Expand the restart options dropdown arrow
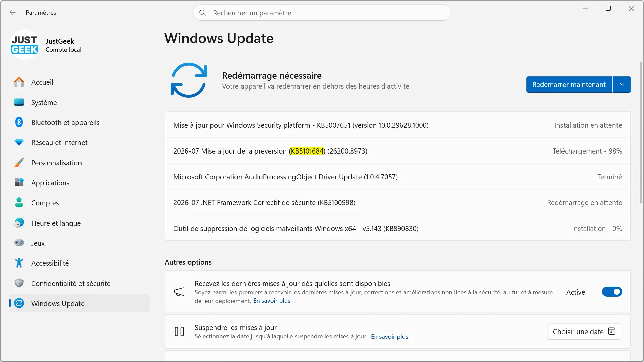This screenshot has width=644, height=362. click(622, 84)
